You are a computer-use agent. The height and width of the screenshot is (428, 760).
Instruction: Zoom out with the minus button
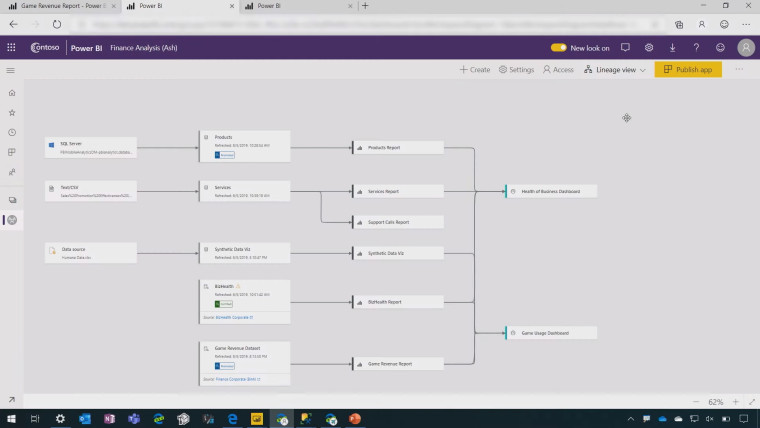point(696,402)
